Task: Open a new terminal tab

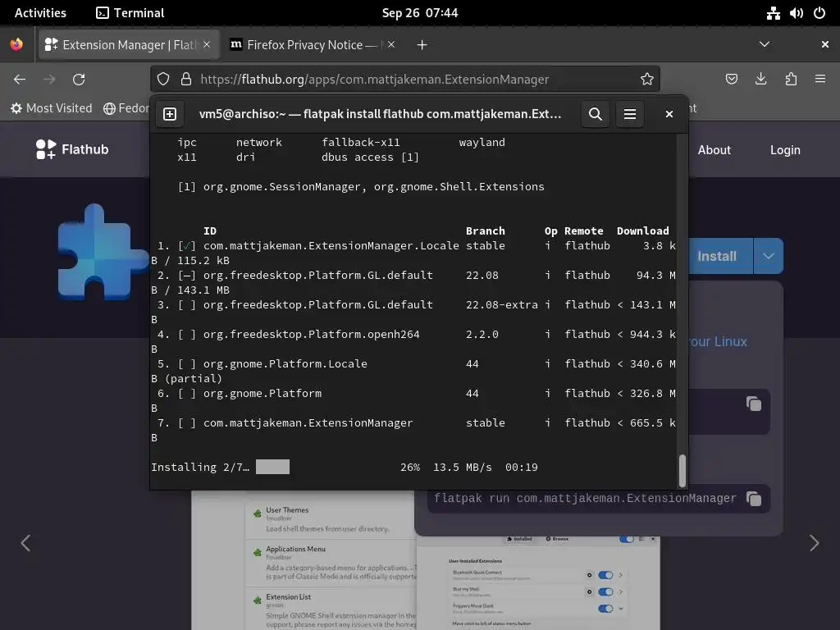Action: [x=170, y=114]
